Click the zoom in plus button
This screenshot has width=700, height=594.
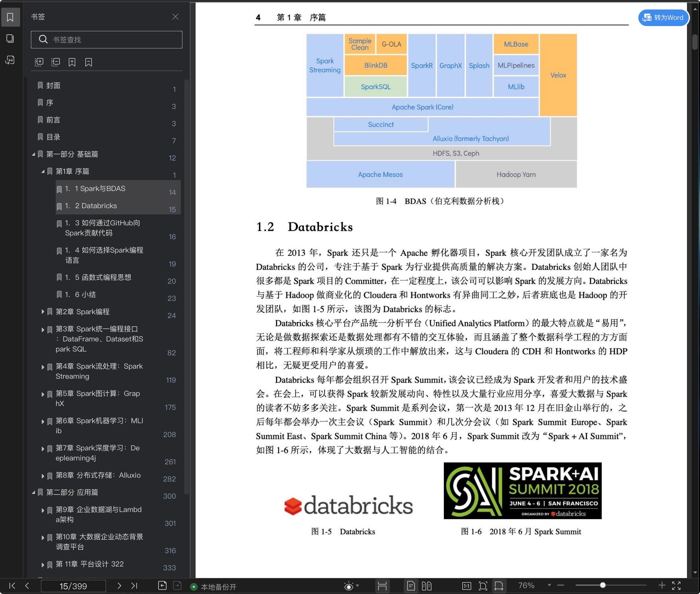(x=662, y=585)
